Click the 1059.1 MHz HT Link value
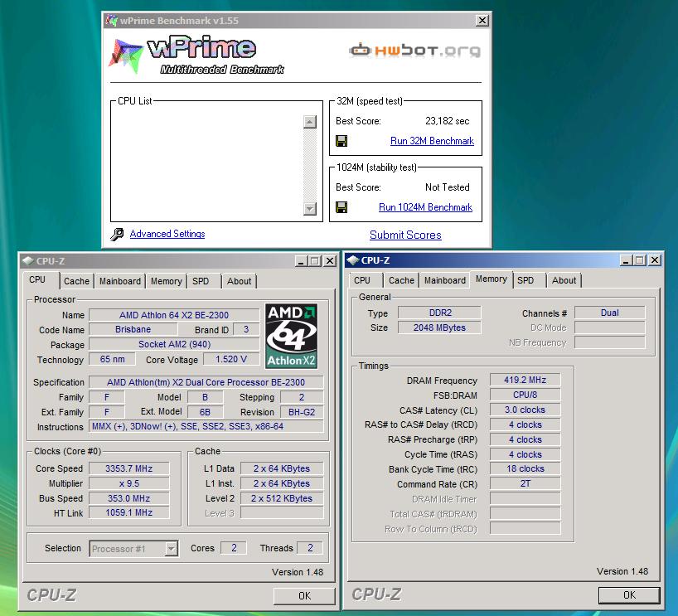The height and width of the screenshot is (616, 678). tap(128, 512)
